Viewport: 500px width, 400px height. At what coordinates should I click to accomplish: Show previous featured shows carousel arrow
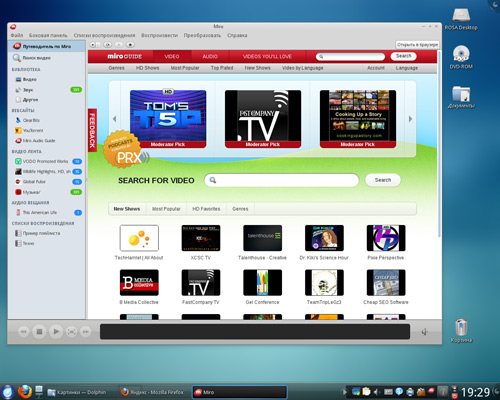tap(115, 119)
